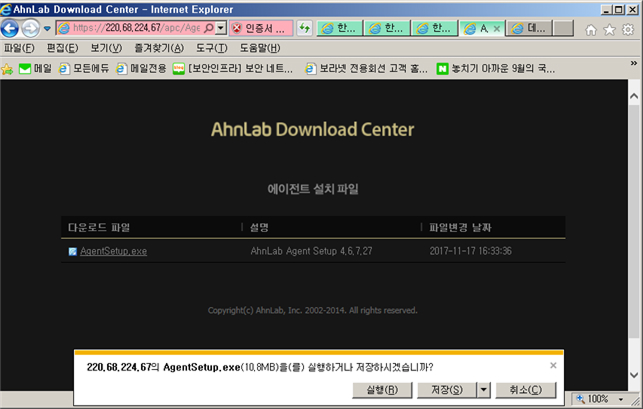Click the certificate error 인증서 badge
Image resolution: width=643 pixels, height=409 pixels.
pos(260,28)
